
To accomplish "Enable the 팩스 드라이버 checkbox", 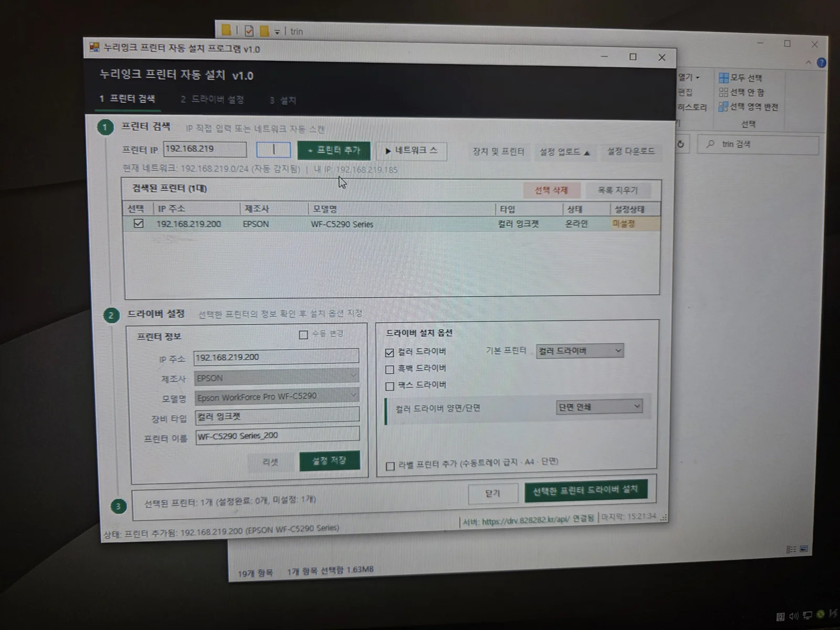I will coord(390,386).
